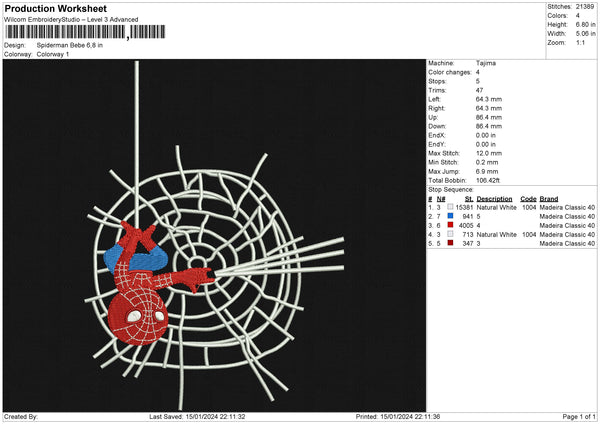Click the design name Spiderman Bebe
Viewport: 600px width, 424px height.
point(61,45)
